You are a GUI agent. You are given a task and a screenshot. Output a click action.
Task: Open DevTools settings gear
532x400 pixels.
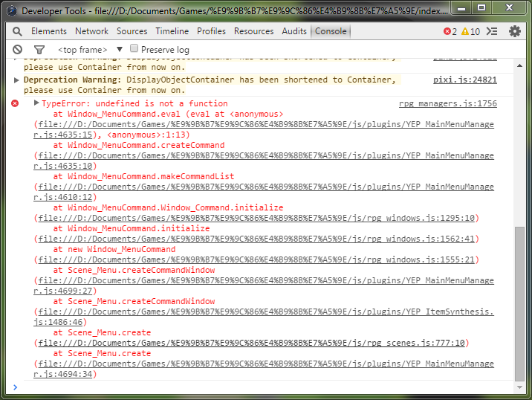(515, 31)
